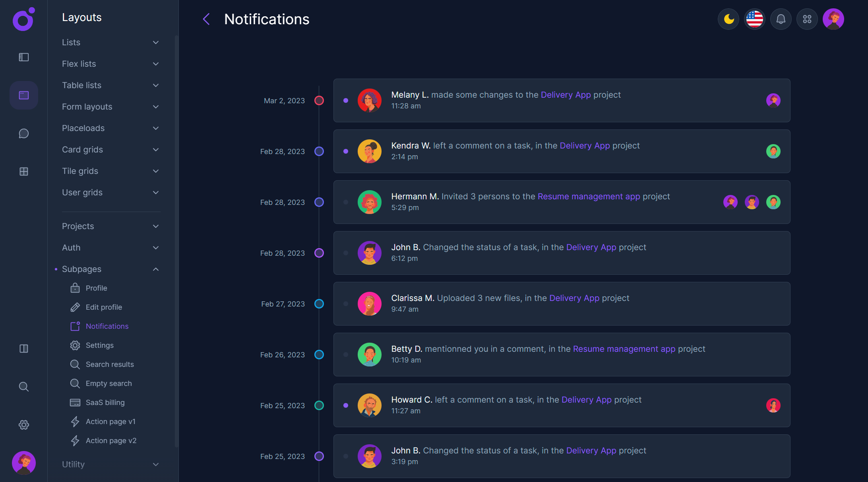
Task: Go back using the chevron beside Notifications
Action: tap(206, 19)
